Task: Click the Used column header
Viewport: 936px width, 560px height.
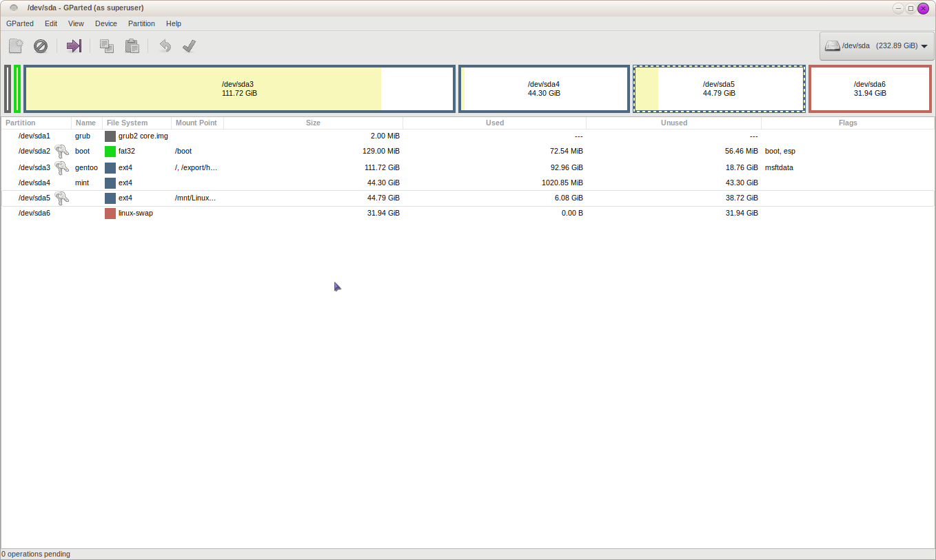Action: point(494,123)
